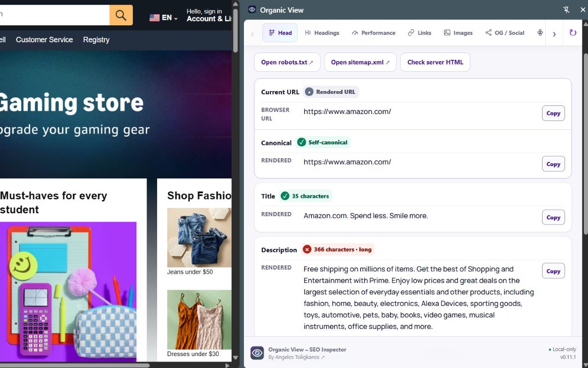
Task: Click Customer Service in Amazon nav
Action: click(45, 40)
